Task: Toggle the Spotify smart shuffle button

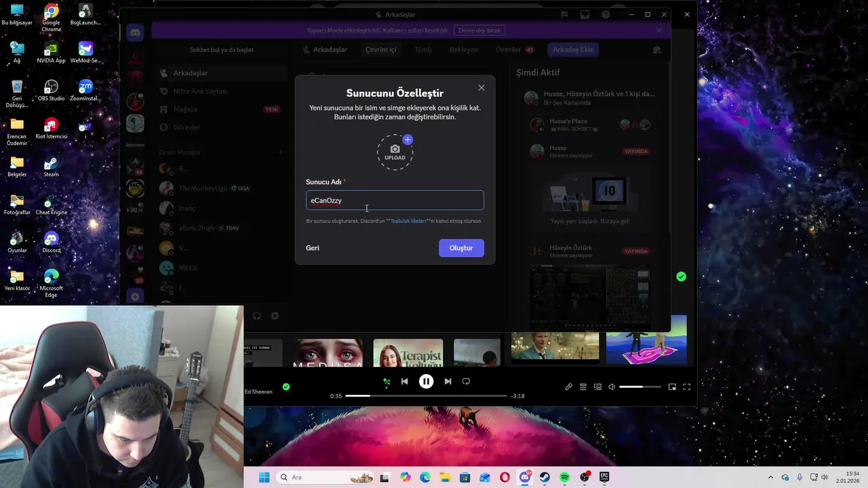Action: (387, 382)
